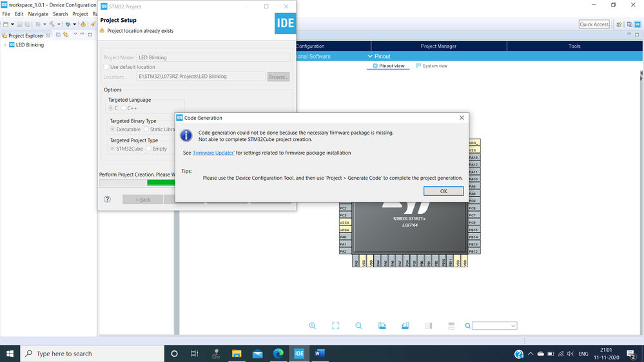
Task: Open Word from the taskbar
Action: pyautogui.click(x=320, y=354)
